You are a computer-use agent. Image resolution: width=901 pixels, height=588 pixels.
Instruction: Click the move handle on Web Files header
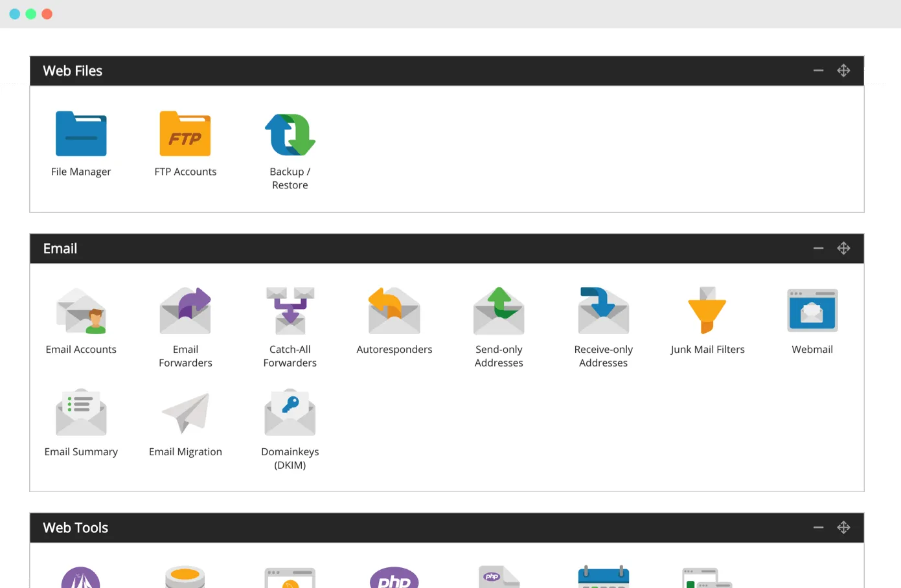point(843,71)
